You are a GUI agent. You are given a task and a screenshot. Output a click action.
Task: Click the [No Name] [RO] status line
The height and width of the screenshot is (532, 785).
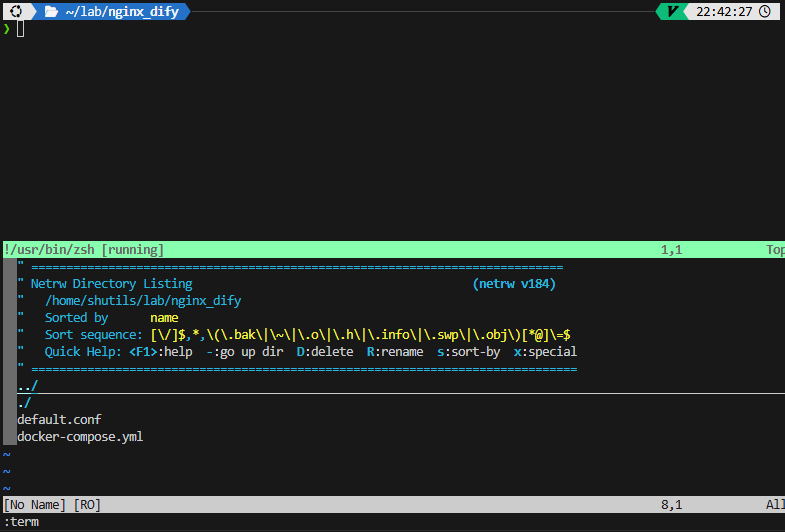[x=55, y=505]
